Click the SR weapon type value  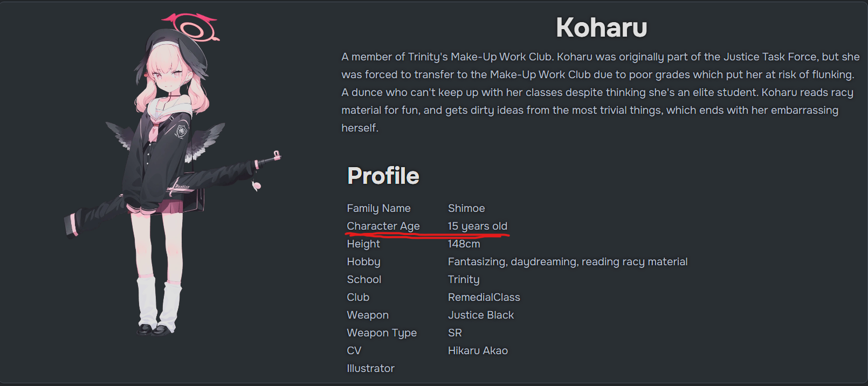pos(455,333)
